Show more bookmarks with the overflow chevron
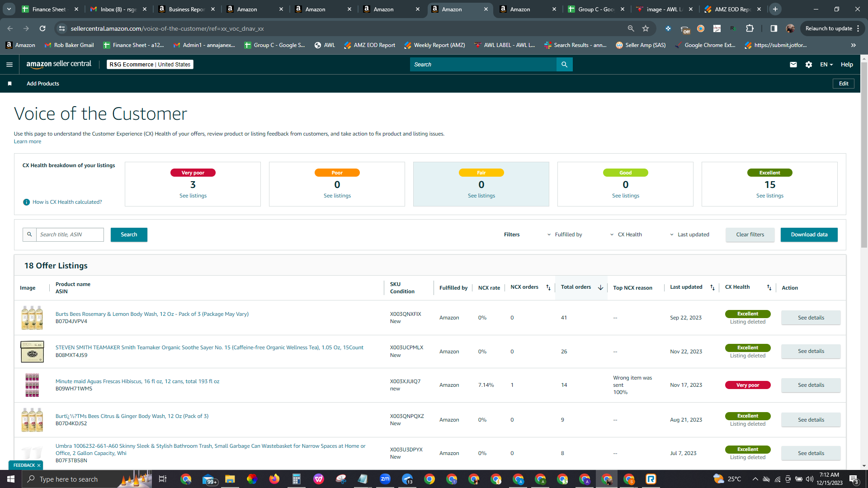Image resolution: width=868 pixels, height=488 pixels. click(x=854, y=45)
